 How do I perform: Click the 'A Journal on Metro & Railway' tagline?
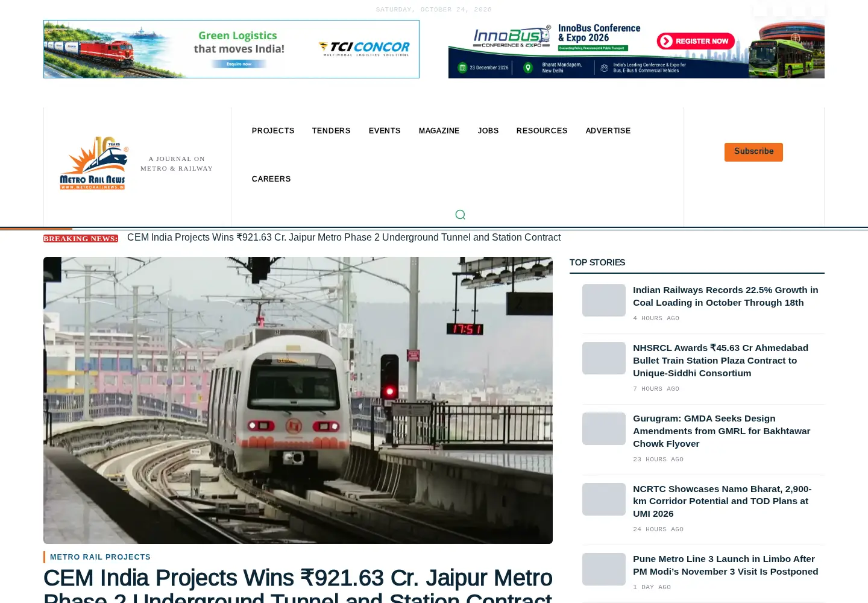(177, 164)
